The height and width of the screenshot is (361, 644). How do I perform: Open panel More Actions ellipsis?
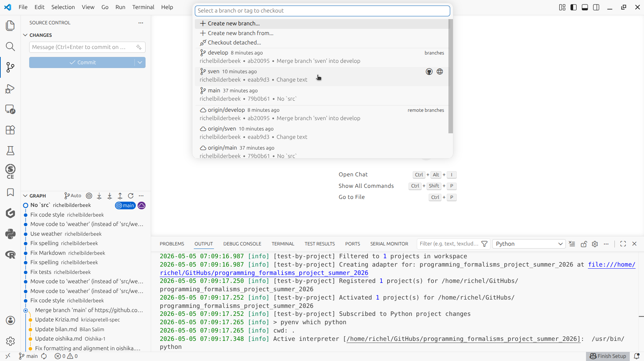click(x=606, y=244)
